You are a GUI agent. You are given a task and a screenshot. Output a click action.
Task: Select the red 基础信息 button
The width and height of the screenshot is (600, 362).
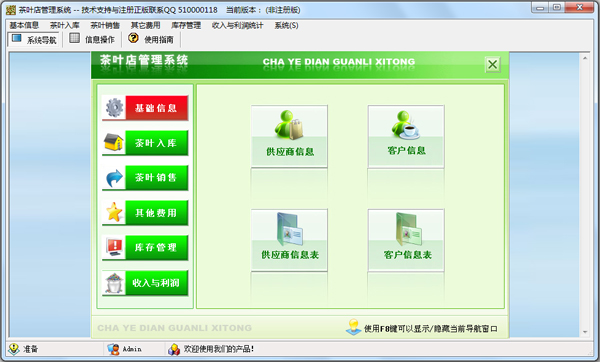pos(157,108)
